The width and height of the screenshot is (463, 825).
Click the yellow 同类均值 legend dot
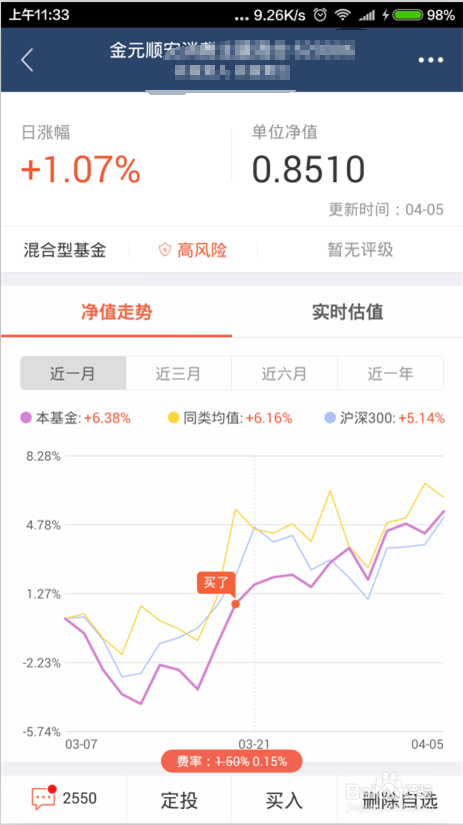tap(174, 418)
